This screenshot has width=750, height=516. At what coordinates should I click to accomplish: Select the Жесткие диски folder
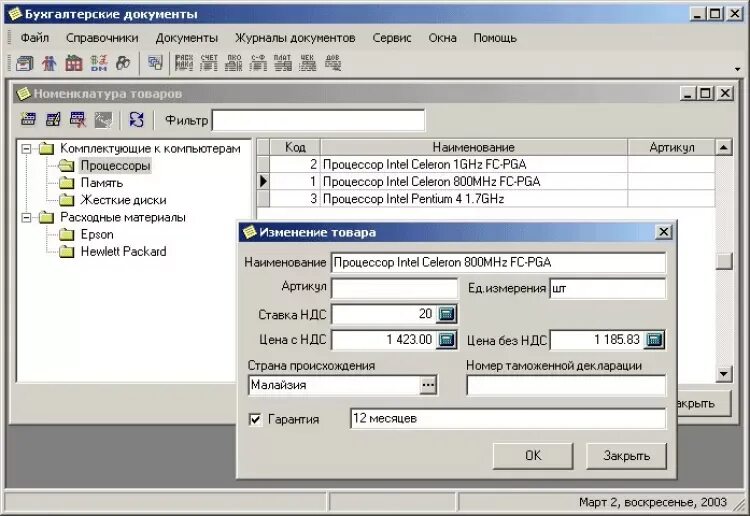click(x=123, y=200)
